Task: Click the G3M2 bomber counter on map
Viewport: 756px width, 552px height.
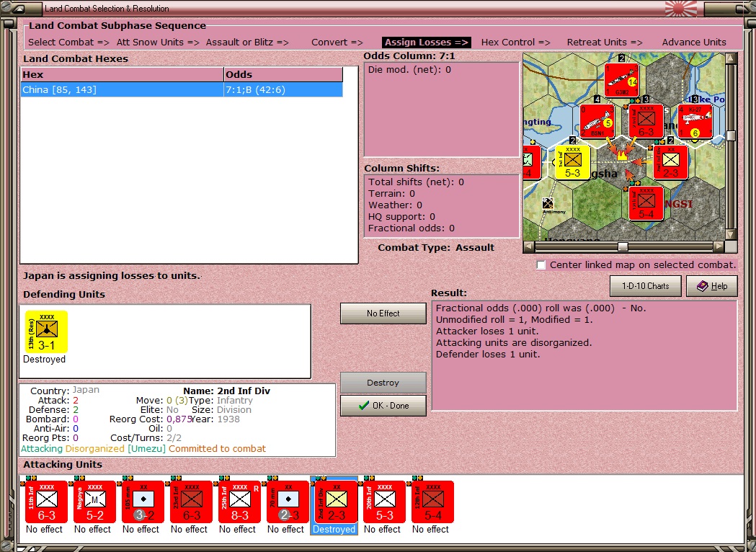Action: (621, 79)
